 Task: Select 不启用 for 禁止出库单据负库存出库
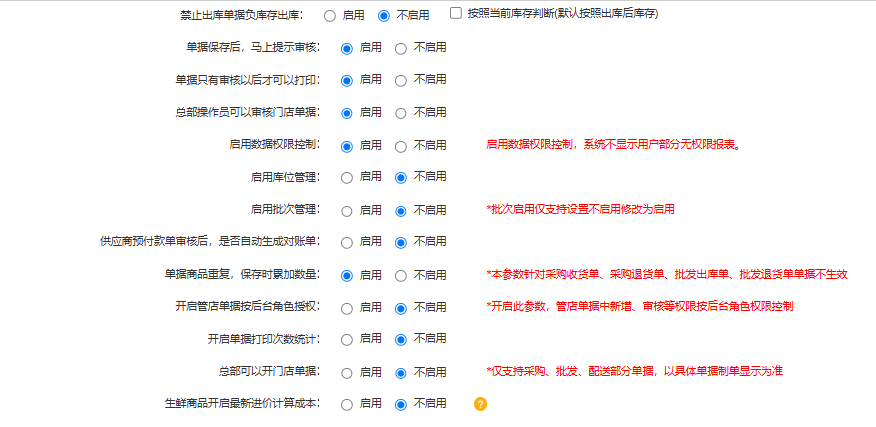(384, 15)
